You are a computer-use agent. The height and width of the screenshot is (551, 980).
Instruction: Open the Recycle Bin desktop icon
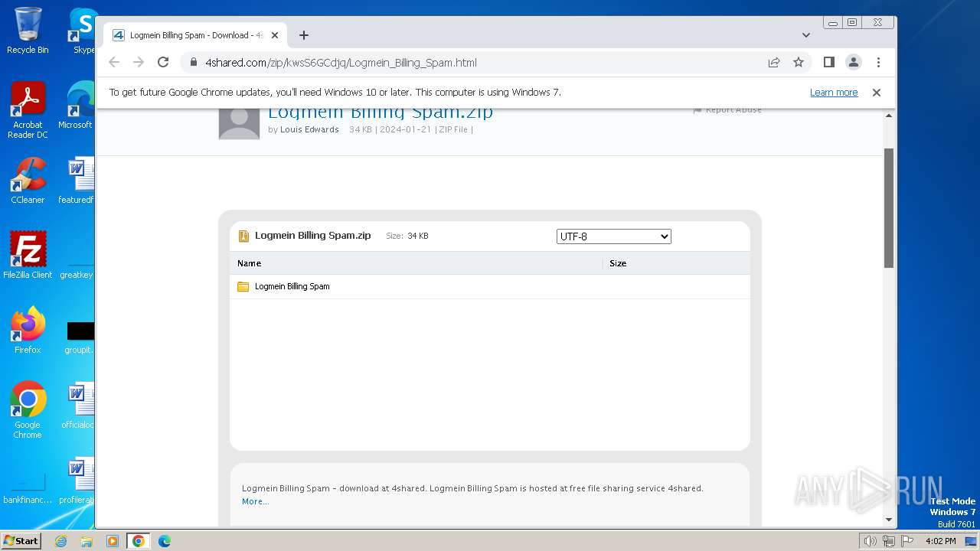click(x=28, y=31)
